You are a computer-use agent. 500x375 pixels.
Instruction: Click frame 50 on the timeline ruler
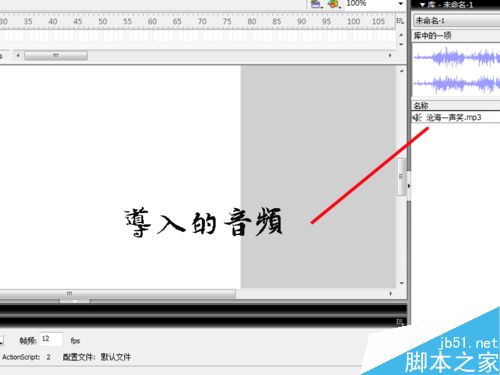[103, 21]
